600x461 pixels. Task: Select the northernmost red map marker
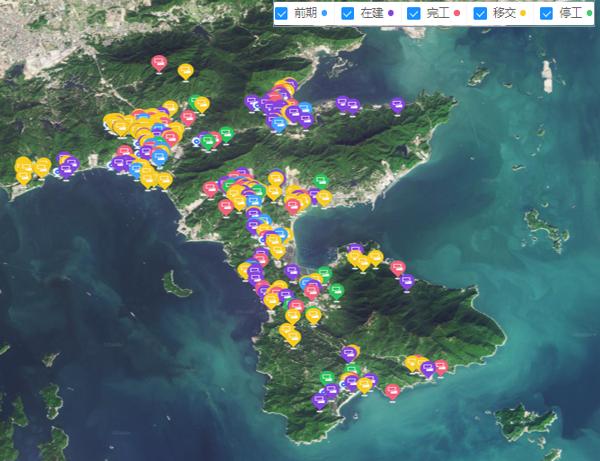[158, 62]
